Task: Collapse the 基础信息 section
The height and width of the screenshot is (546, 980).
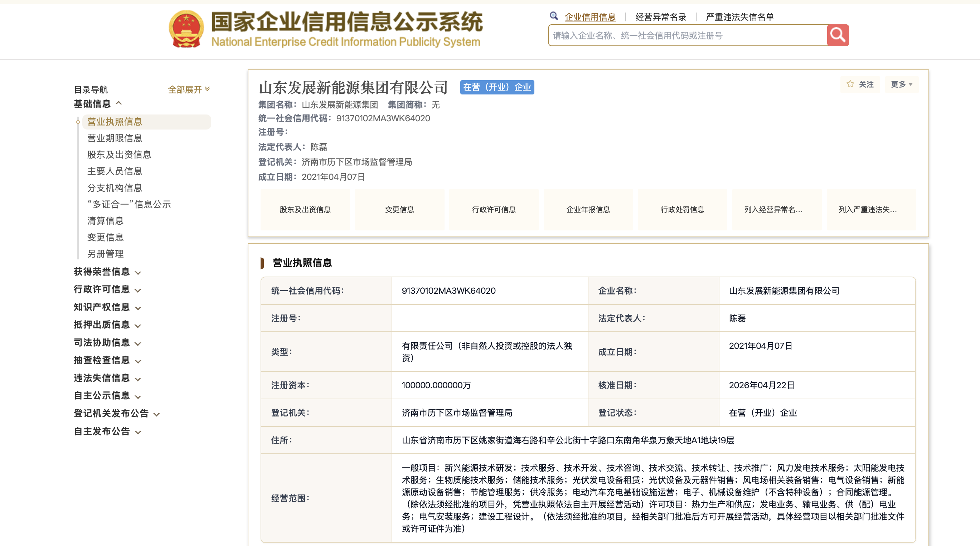Action: click(x=98, y=103)
